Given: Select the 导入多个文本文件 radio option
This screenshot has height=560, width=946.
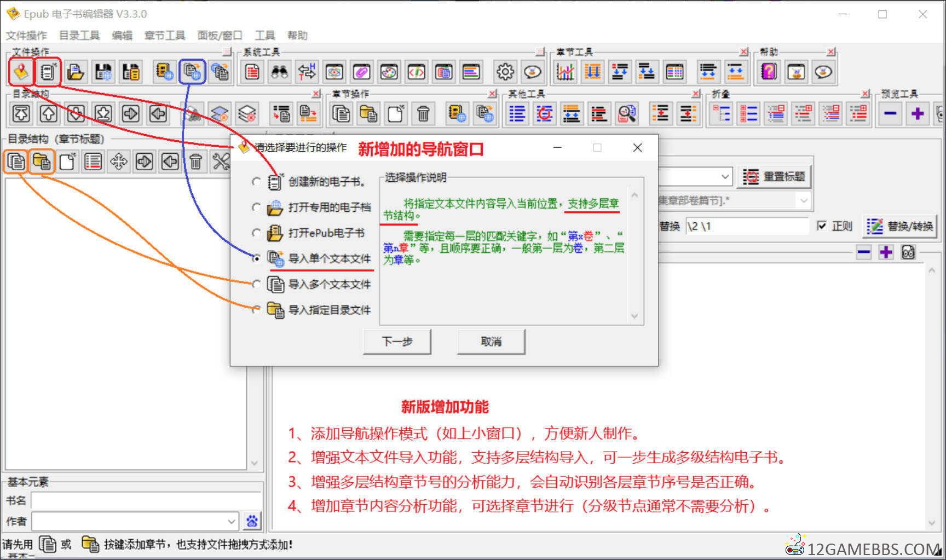Looking at the screenshot, I should pyautogui.click(x=256, y=284).
